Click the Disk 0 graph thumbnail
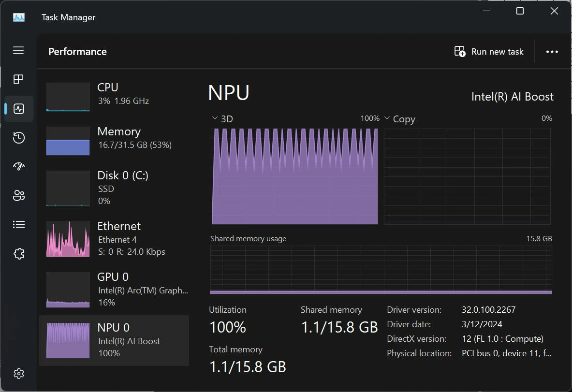Screen dimensions: 572x392 coord(68,188)
